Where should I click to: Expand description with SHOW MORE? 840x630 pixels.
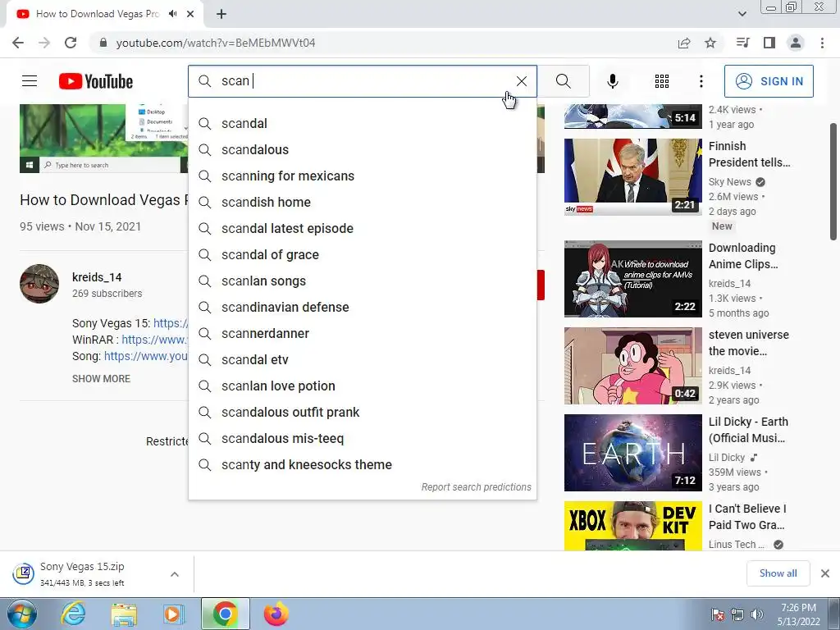(x=101, y=379)
